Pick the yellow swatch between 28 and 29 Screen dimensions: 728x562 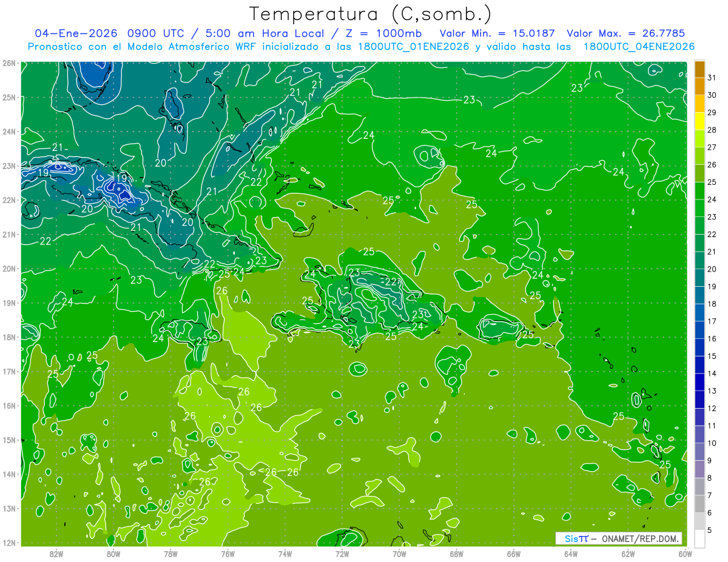(x=699, y=121)
